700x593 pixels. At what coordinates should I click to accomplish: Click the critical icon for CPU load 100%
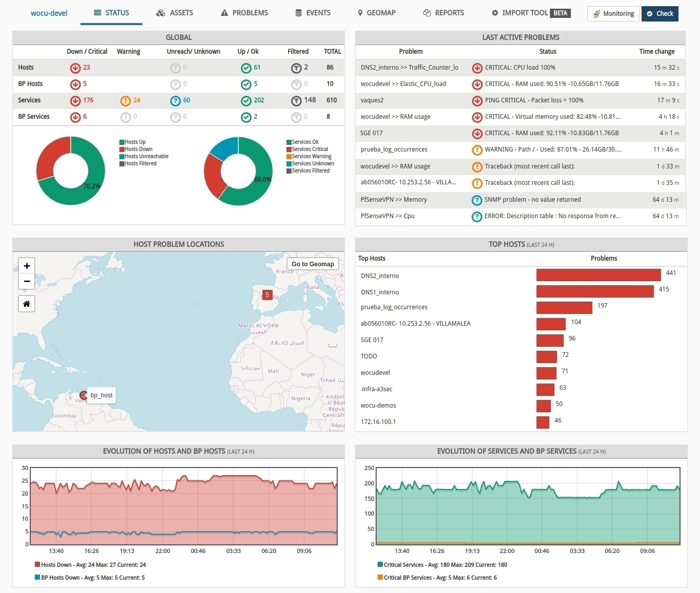477,68
